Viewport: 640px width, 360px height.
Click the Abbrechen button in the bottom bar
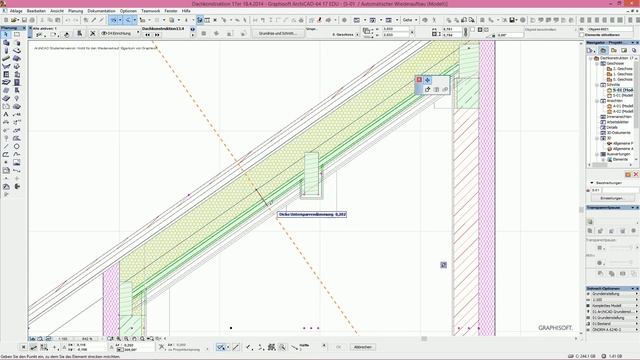[x=363, y=347]
